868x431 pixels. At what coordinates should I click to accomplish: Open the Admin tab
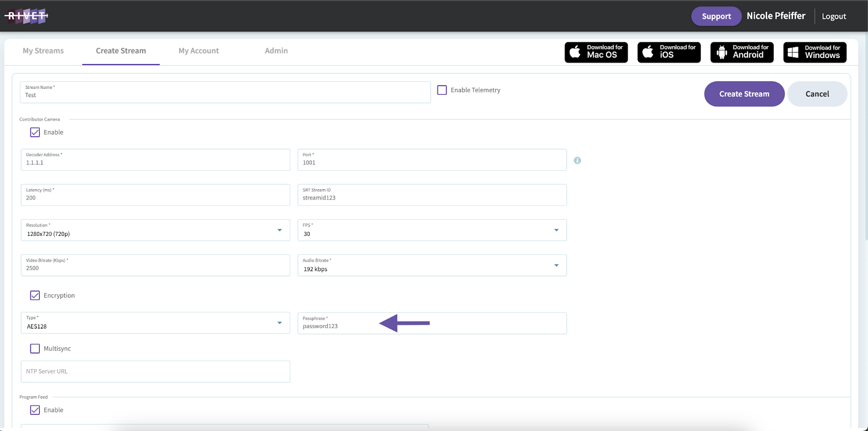(x=276, y=51)
